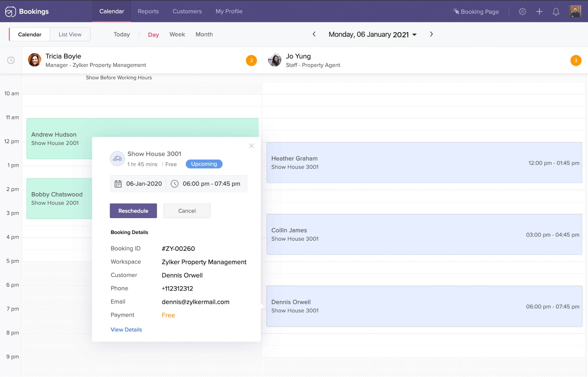Scroll to Show Before Working Hours
This screenshot has height=377, width=588.
tap(119, 78)
